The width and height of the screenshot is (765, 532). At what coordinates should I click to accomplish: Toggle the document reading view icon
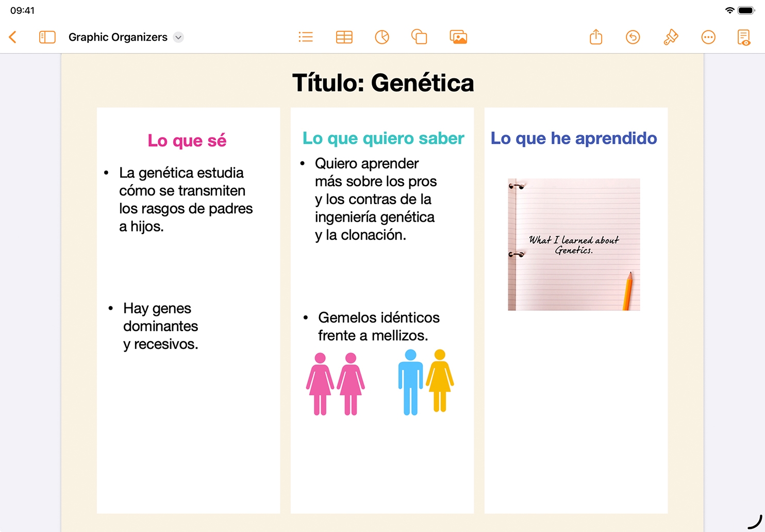tap(744, 37)
